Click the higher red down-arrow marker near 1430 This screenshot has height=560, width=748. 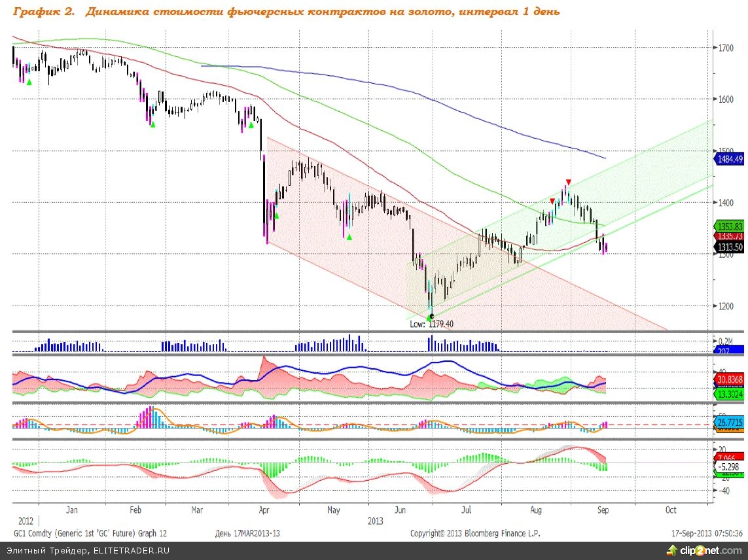pos(569,182)
